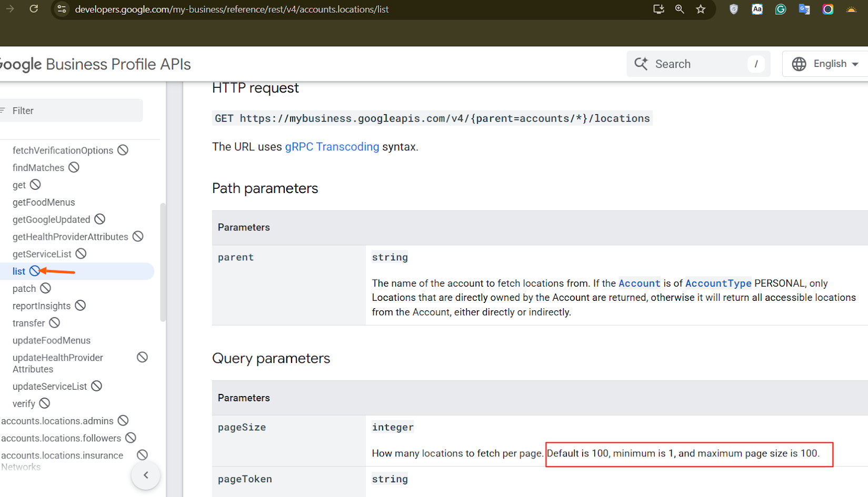Click the sidebar vertical scrollbar

[x=163, y=262]
